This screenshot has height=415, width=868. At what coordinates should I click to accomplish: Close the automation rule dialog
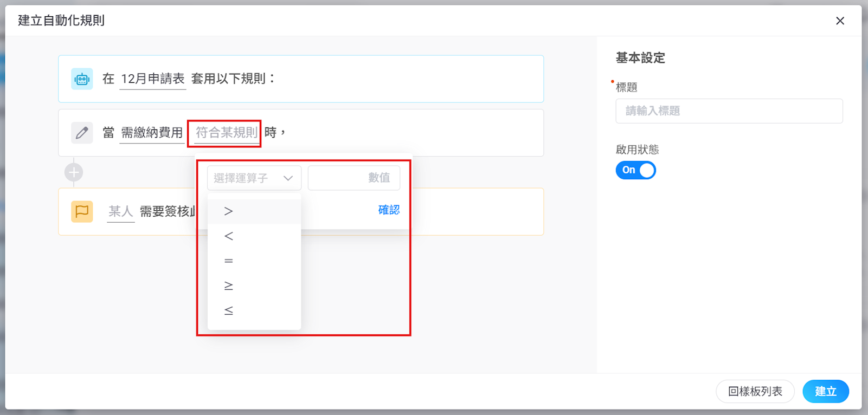840,21
